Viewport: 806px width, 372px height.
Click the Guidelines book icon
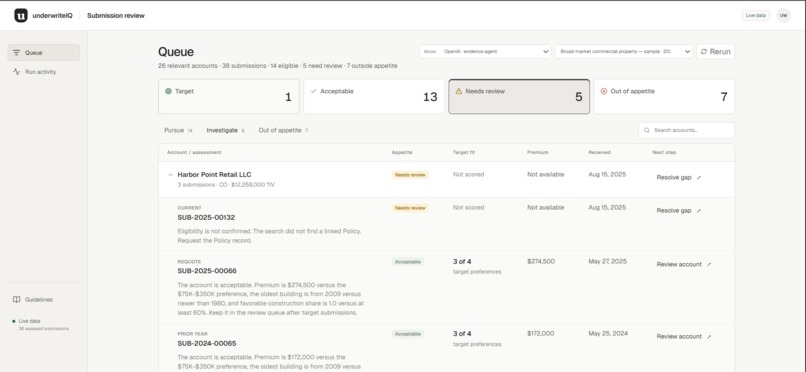pos(16,300)
